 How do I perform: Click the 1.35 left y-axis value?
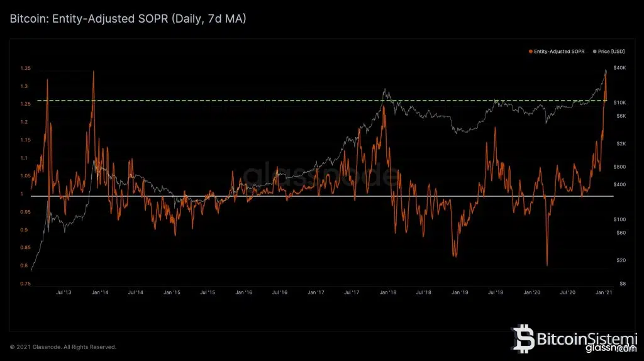coord(25,68)
